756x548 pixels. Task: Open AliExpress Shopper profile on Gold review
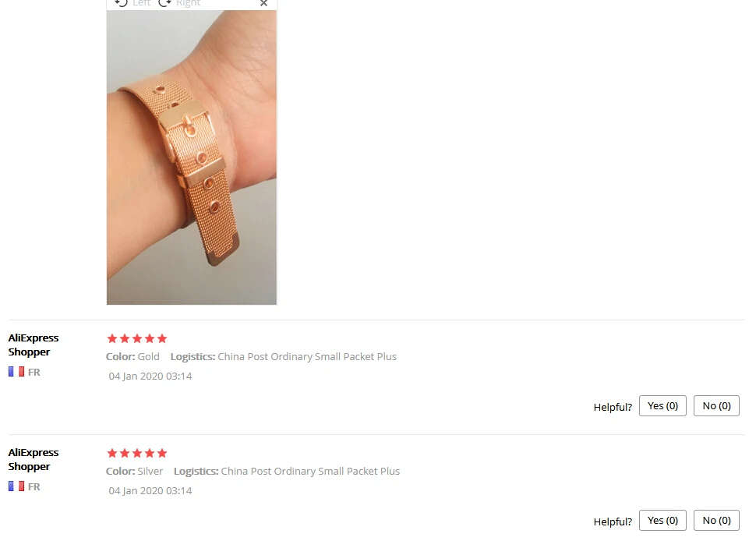coord(34,345)
